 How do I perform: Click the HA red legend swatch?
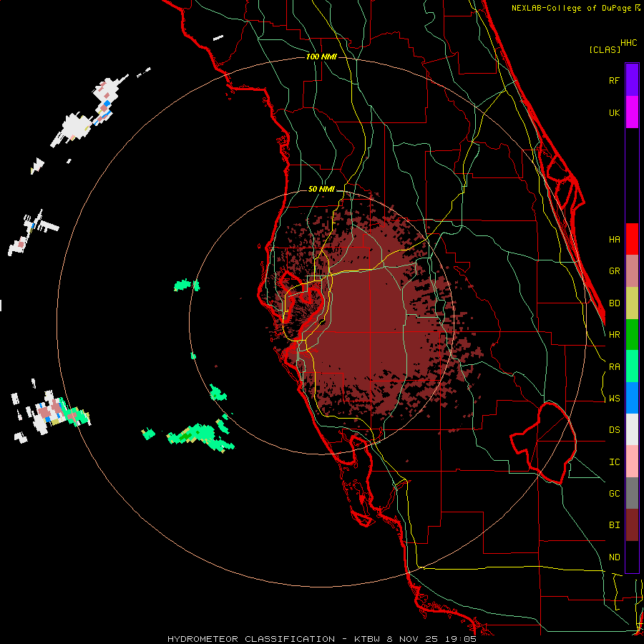tap(632, 239)
